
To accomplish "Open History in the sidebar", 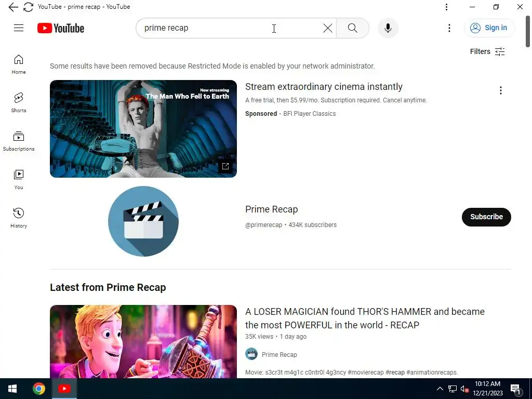I will (19, 218).
